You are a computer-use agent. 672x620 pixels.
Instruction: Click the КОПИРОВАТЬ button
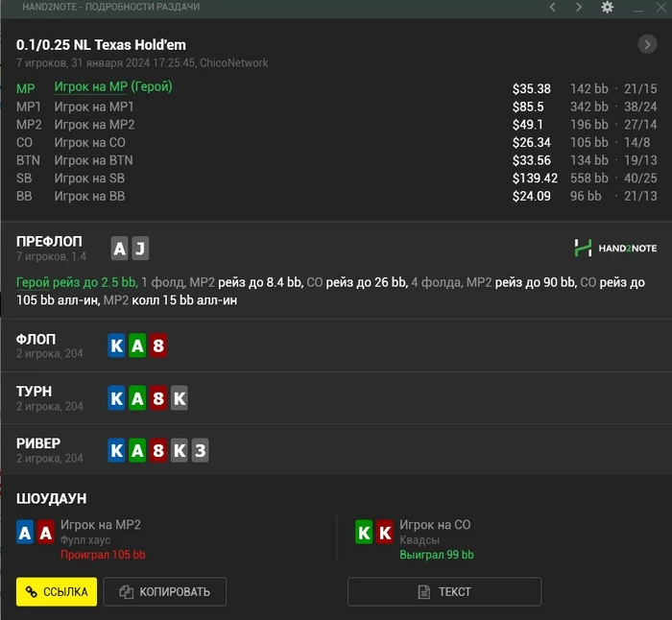coord(164,592)
